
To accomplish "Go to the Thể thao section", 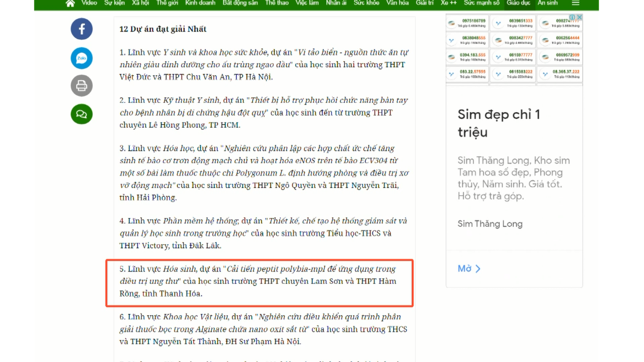I will tap(277, 3).
